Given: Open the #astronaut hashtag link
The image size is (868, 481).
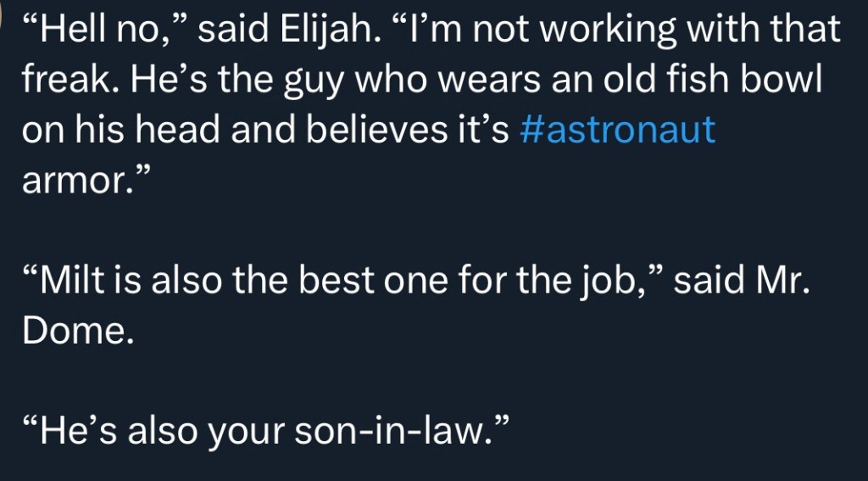Looking at the screenshot, I should (x=615, y=131).
